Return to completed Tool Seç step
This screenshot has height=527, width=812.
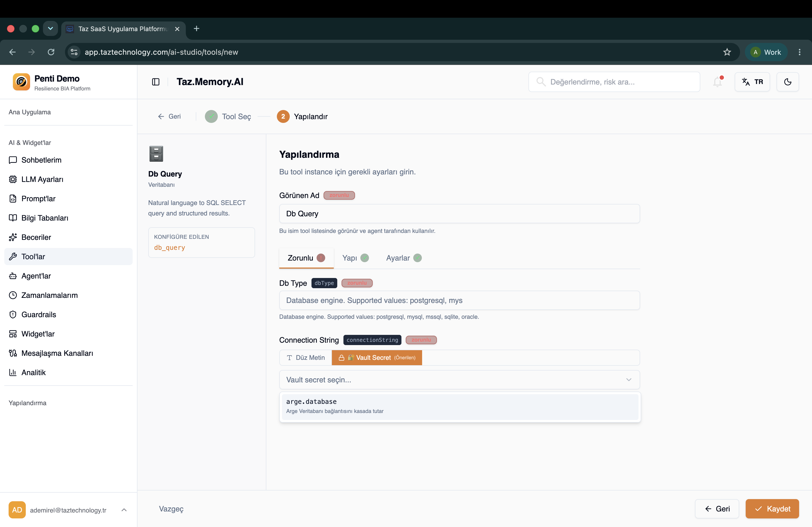pos(228,116)
